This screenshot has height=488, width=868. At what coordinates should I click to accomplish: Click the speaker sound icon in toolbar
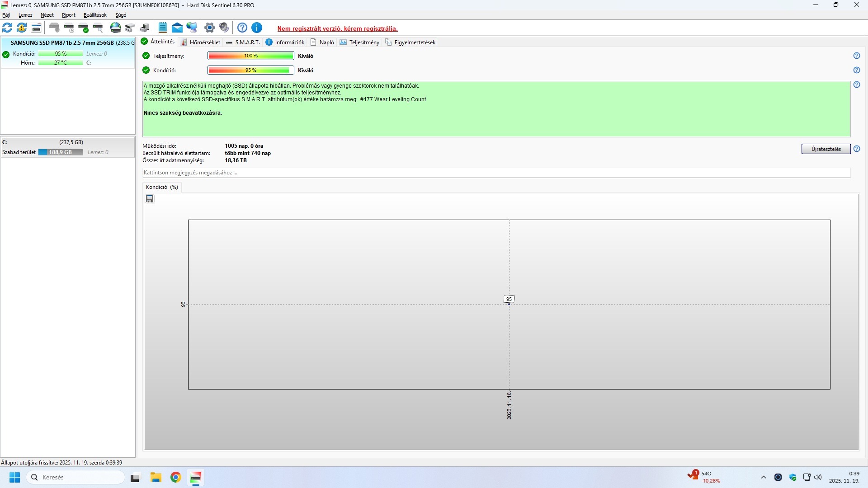[x=224, y=28]
